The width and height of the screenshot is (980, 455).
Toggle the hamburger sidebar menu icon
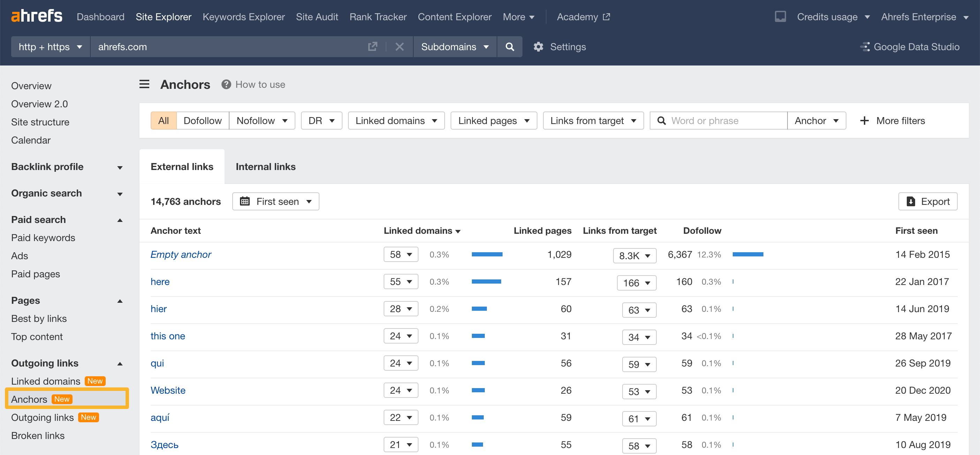pyautogui.click(x=144, y=84)
